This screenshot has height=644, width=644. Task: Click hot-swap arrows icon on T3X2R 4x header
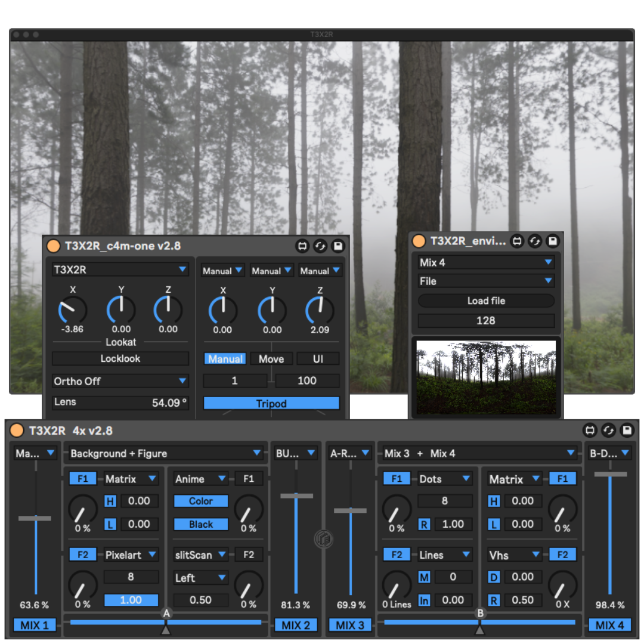tap(608, 431)
